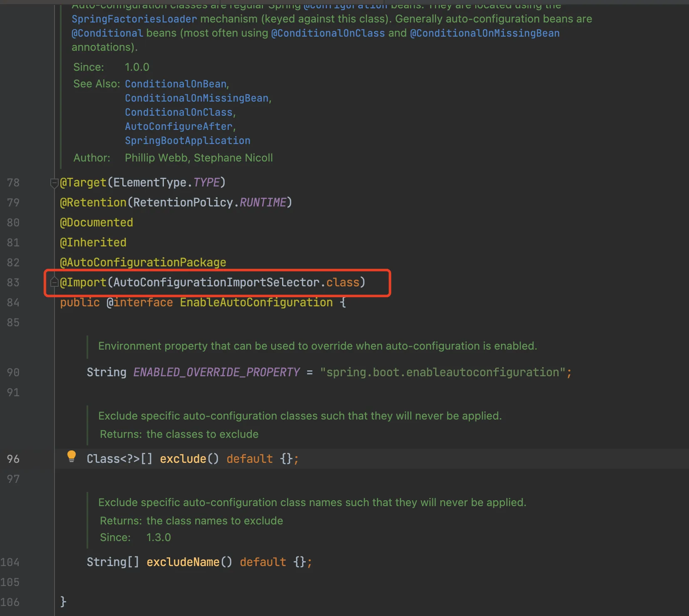This screenshot has width=689, height=616.
Task: Click the @AutoConfigurationPackage annotation
Action: click(x=143, y=263)
